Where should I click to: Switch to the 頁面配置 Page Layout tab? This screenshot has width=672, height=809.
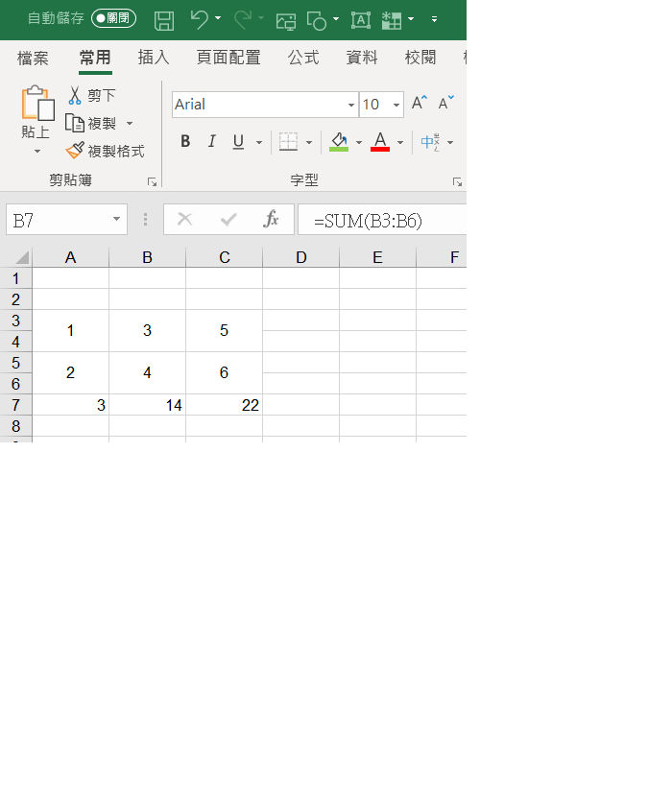pos(228,58)
